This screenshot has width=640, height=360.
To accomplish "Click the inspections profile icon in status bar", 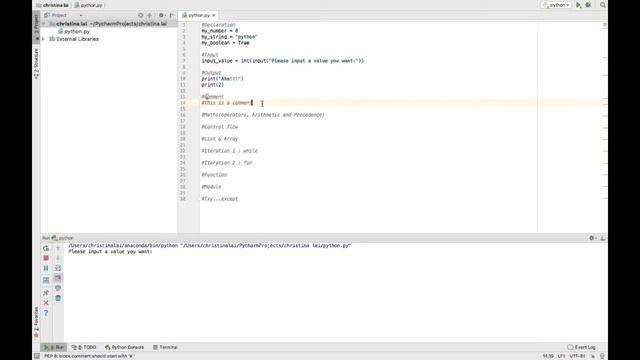I will click(602, 356).
